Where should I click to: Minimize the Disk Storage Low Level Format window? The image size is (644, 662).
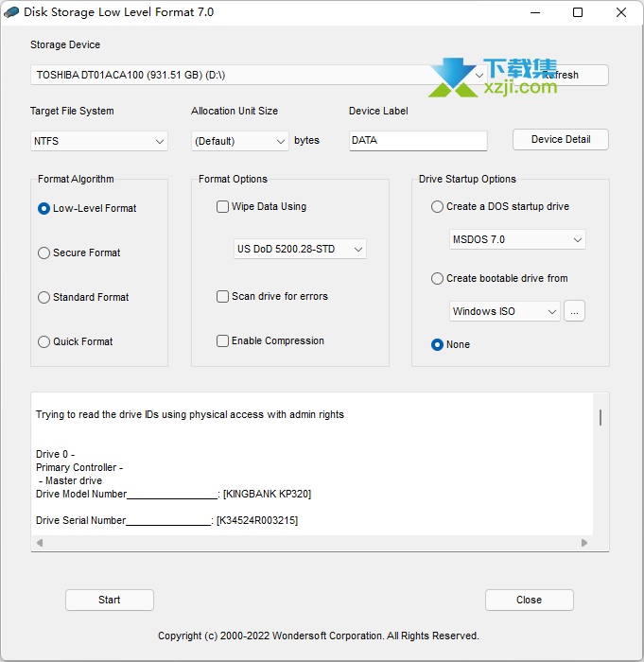(x=535, y=12)
